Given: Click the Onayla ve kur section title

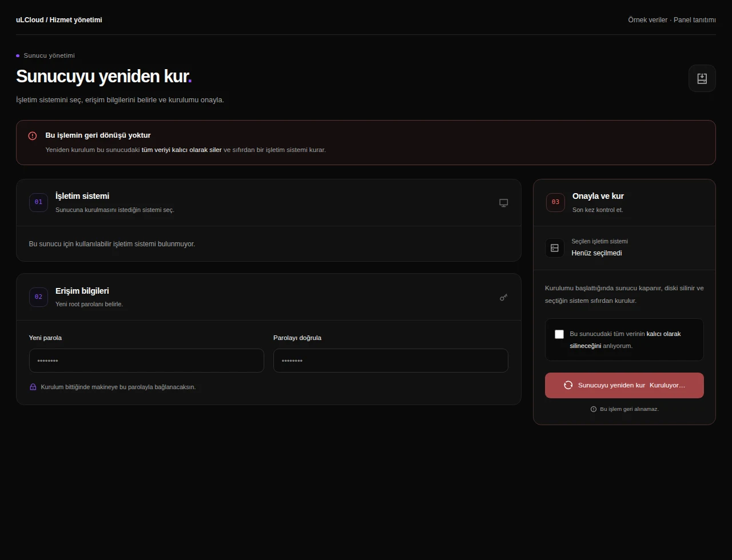Looking at the screenshot, I should (598, 196).
